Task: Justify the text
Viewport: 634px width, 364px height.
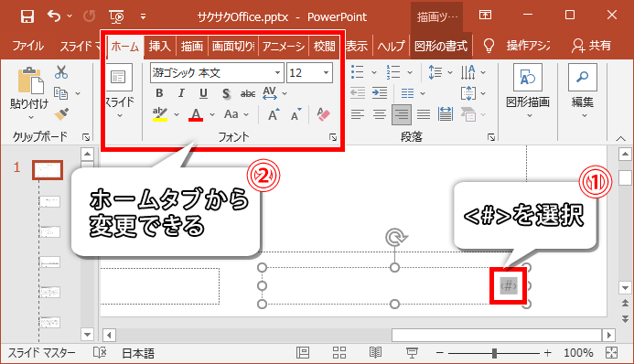Action: coord(424,114)
